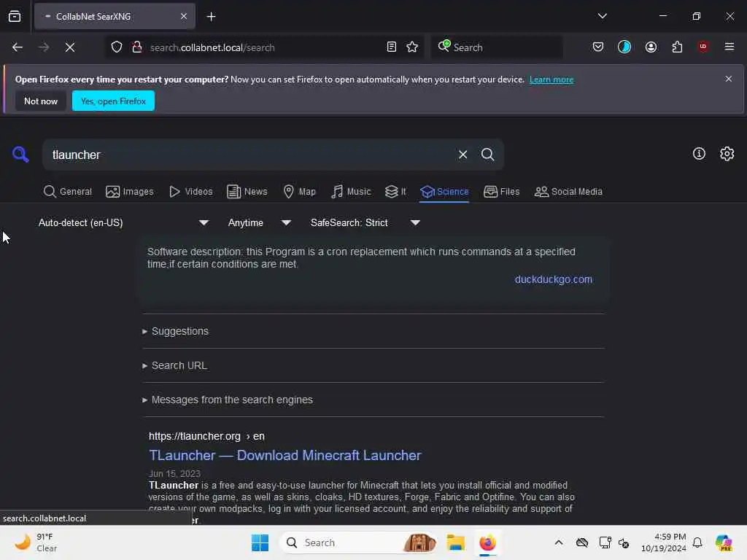Click the https://tlauncher.org result URL
This screenshot has height=560, width=747.
coord(206,436)
